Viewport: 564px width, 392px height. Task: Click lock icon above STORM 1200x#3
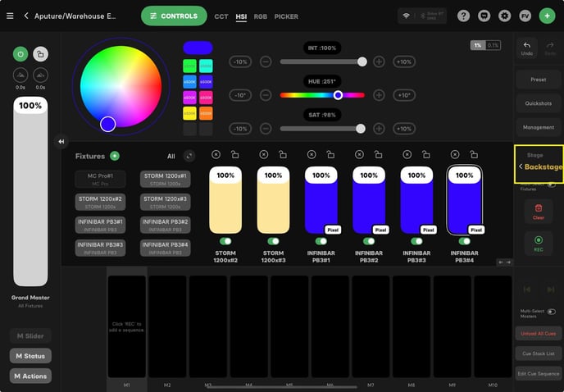283,154
